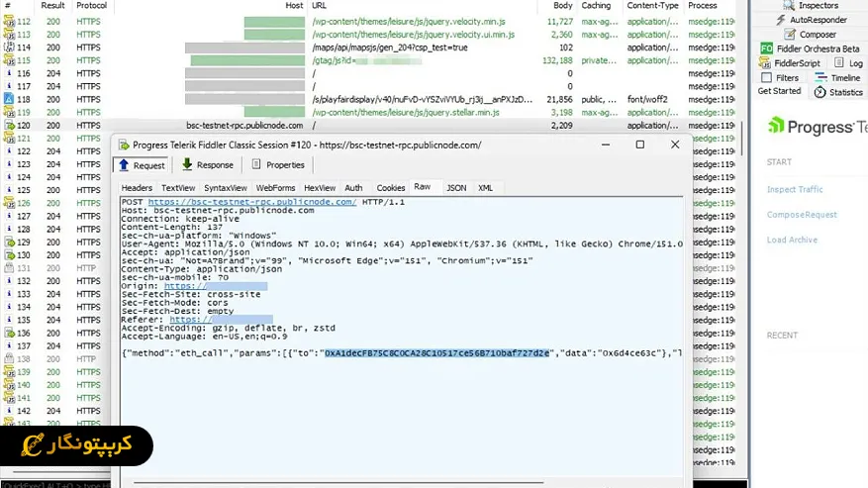Image resolution: width=868 pixels, height=488 pixels.
Task: Open the Composer tab
Action: 810,35
